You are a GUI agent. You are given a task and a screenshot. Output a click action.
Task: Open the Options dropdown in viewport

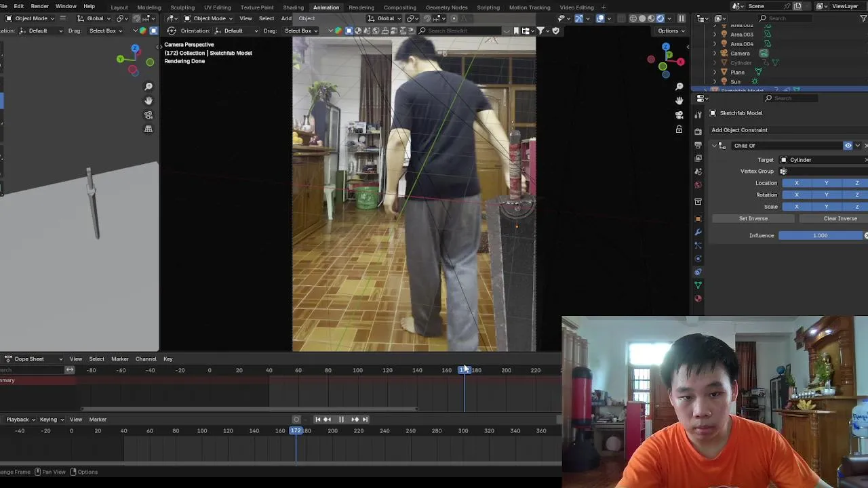click(669, 30)
